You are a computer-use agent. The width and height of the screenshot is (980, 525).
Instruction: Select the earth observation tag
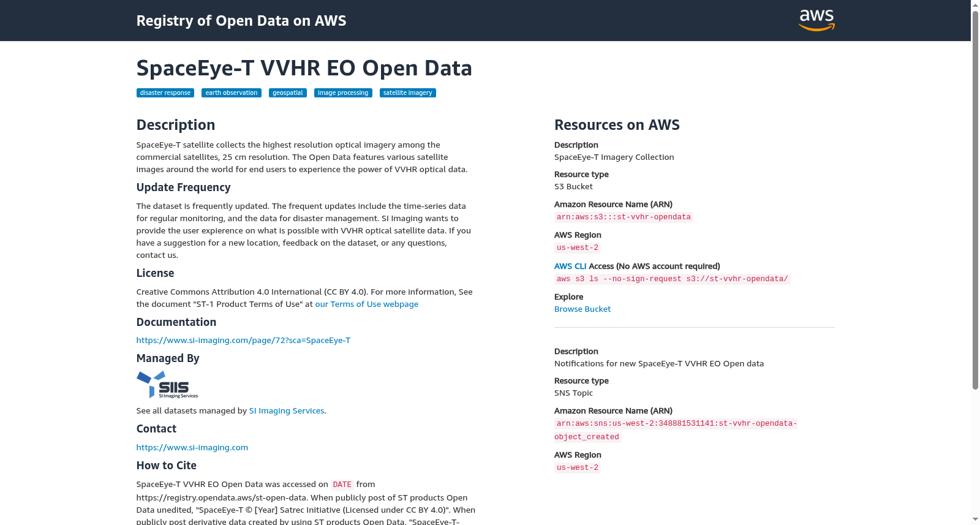tap(232, 93)
